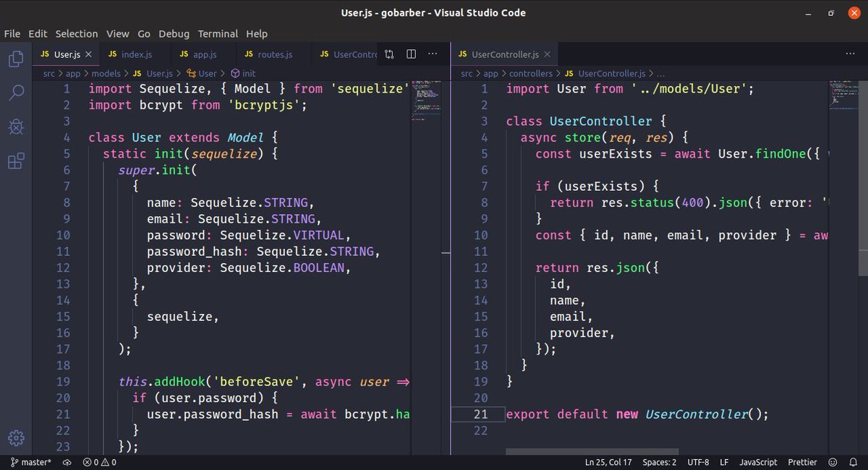Image resolution: width=868 pixels, height=470 pixels.
Task: Click the Prettier status bar item
Action: click(x=802, y=462)
